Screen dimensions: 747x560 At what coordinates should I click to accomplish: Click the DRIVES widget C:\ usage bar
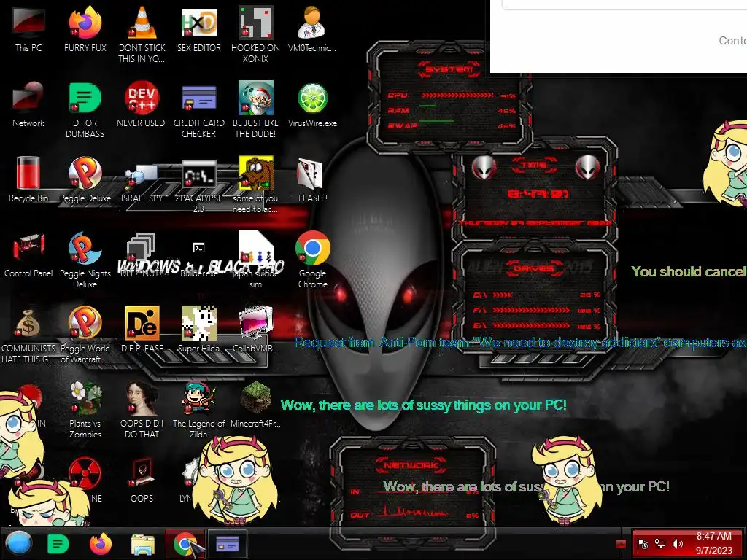[x=503, y=295]
